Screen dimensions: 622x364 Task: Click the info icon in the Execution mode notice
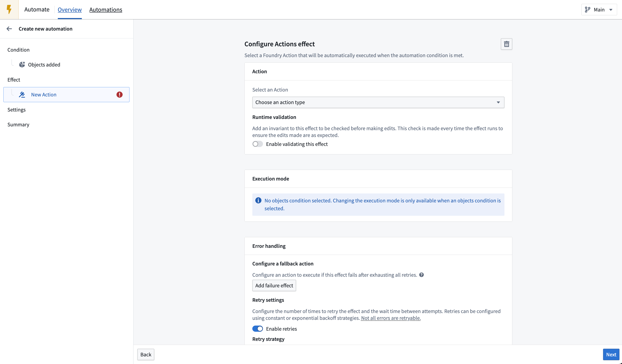click(258, 200)
